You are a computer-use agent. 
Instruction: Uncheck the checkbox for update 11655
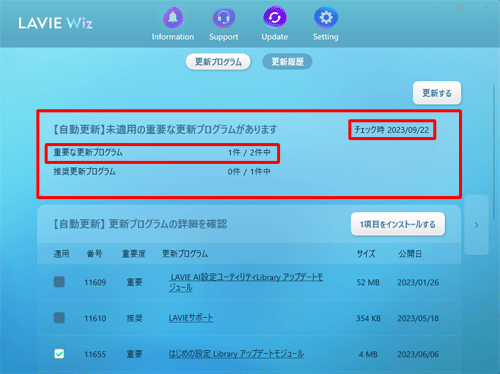pyautogui.click(x=59, y=354)
